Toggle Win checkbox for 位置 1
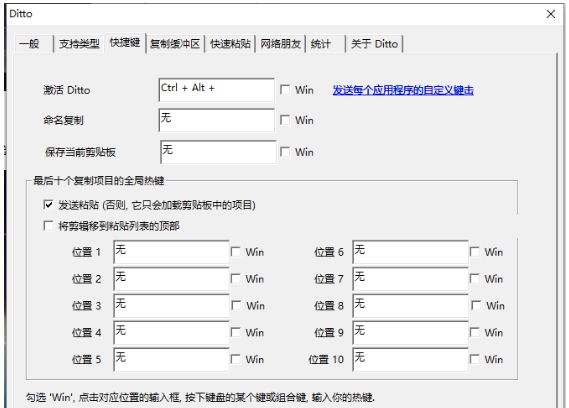 [x=236, y=252]
